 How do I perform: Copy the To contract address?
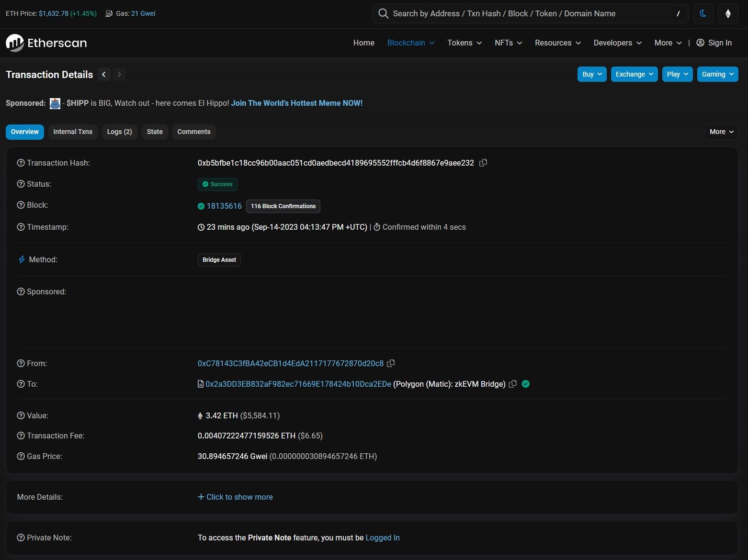coord(512,384)
